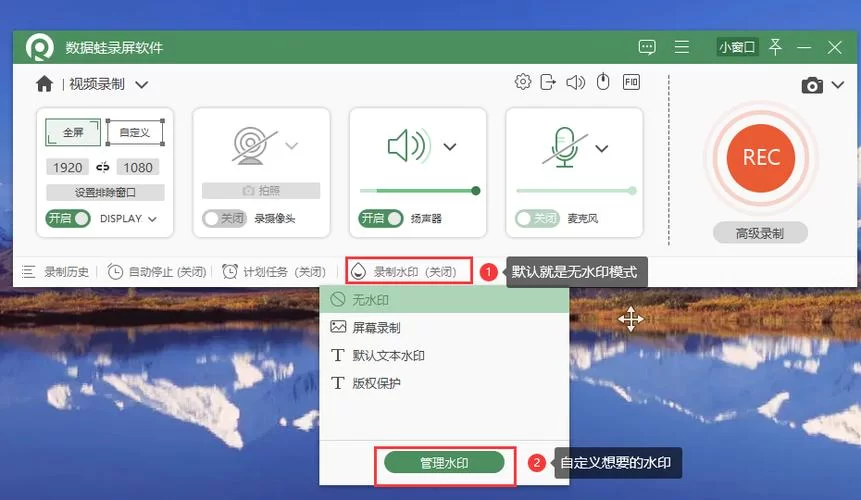
Task: Expand the microphone options chevron
Action: click(x=602, y=149)
